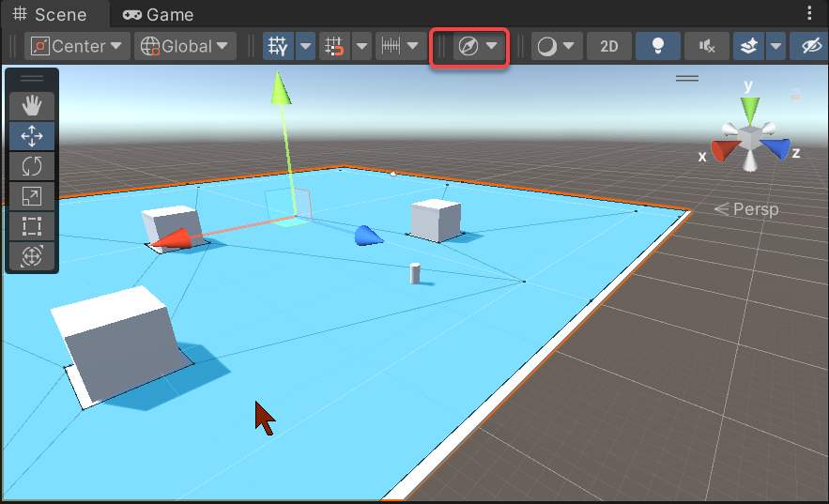Select the combined Transform tool

(x=32, y=255)
